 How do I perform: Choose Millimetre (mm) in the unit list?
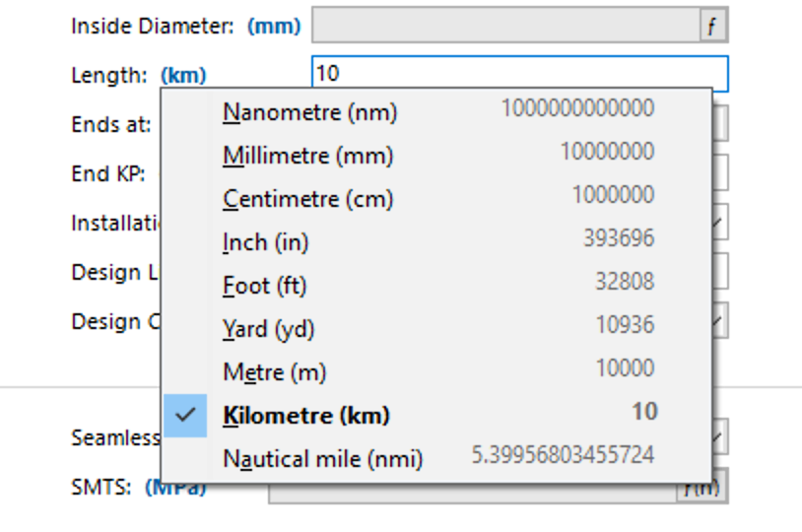(x=307, y=156)
